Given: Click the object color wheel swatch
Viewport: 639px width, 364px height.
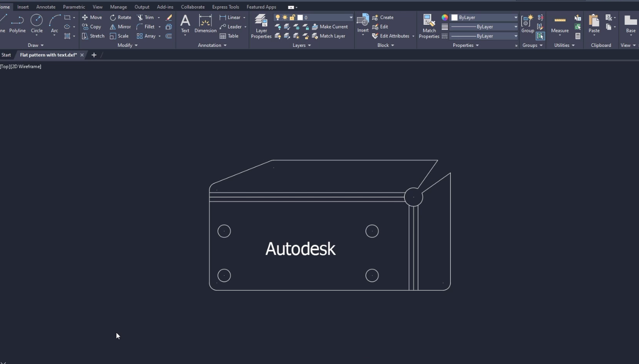Looking at the screenshot, I should point(445,18).
